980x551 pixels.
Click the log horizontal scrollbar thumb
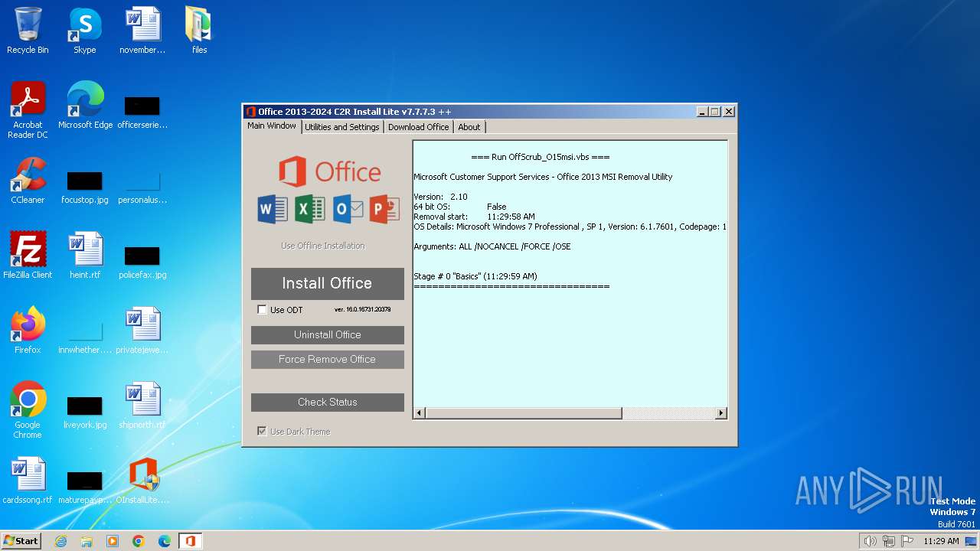click(524, 413)
